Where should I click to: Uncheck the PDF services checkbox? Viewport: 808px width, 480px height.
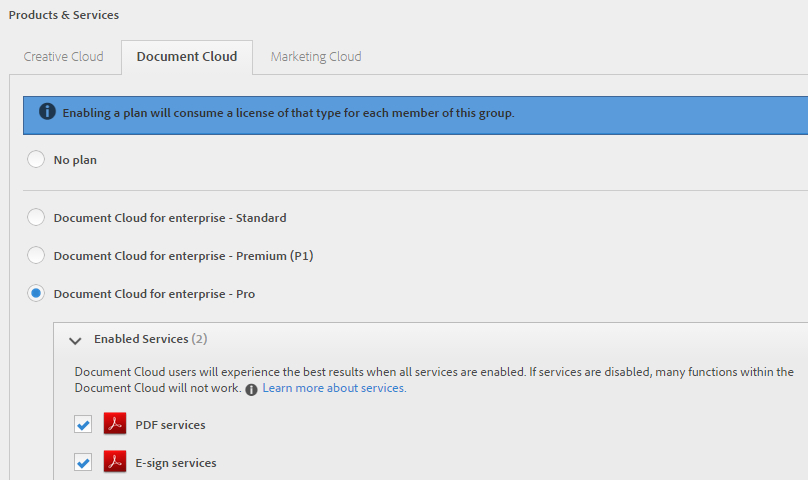(83, 424)
